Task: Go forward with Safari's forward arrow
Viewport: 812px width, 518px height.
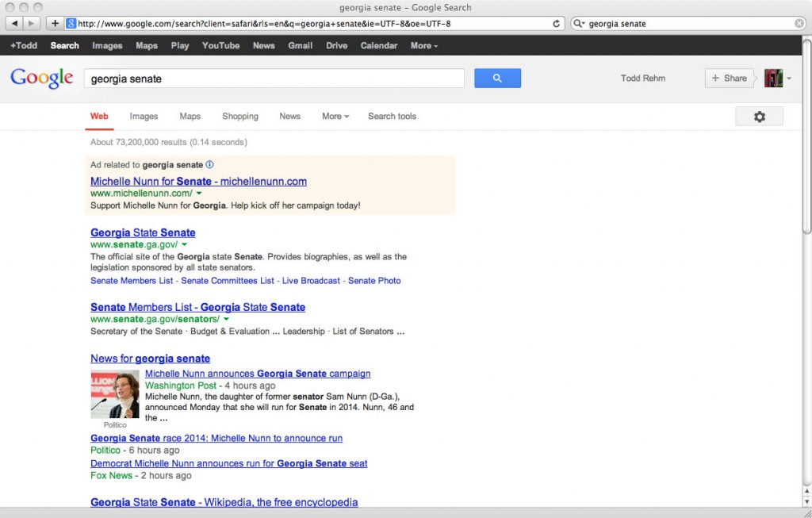Action: coord(32,23)
